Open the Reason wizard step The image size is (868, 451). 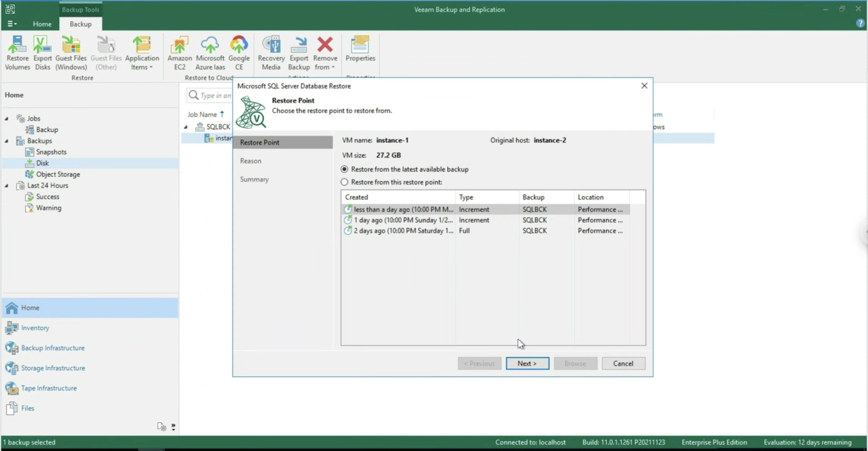pos(250,161)
